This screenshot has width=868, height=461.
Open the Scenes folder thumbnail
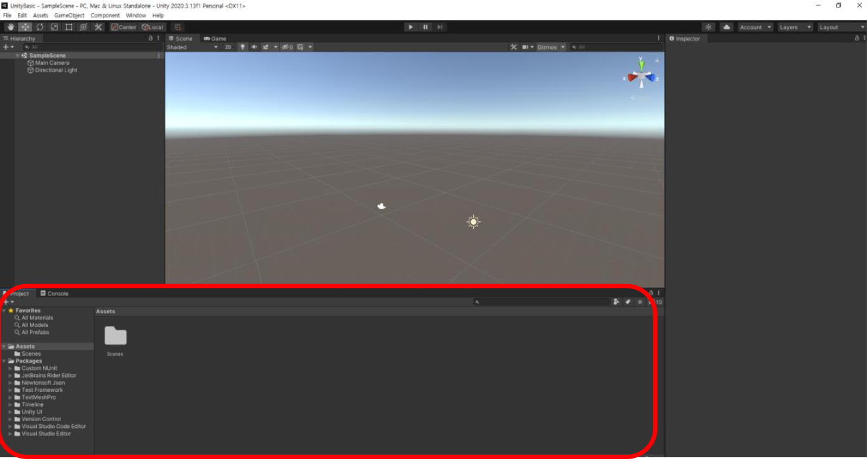pos(115,336)
